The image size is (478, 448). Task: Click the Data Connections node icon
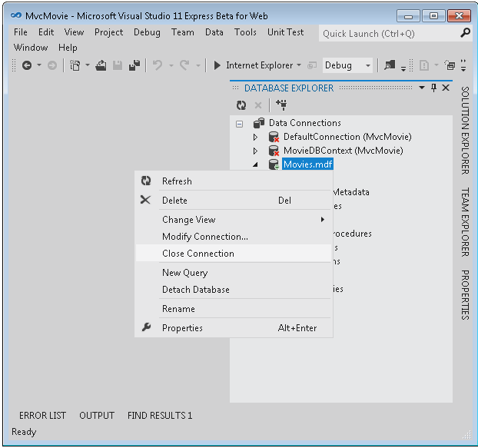(259, 123)
